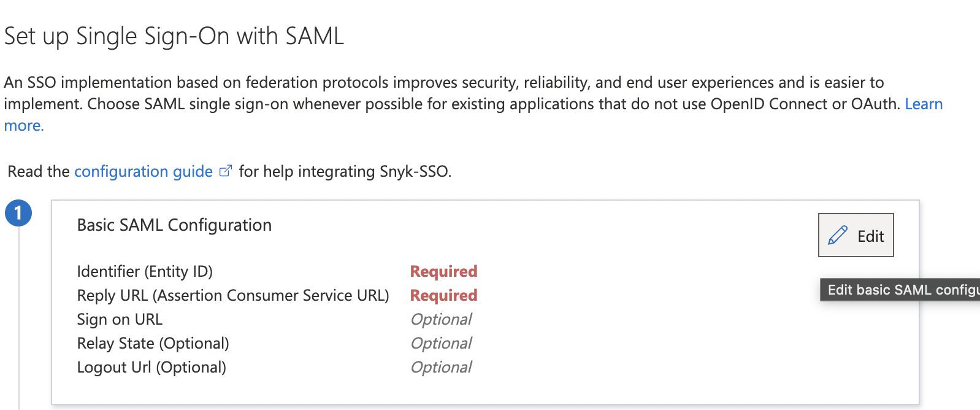Click the Optional label beside Relay State
980x410 pixels.
pyautogui.click(x=441, y=343)
